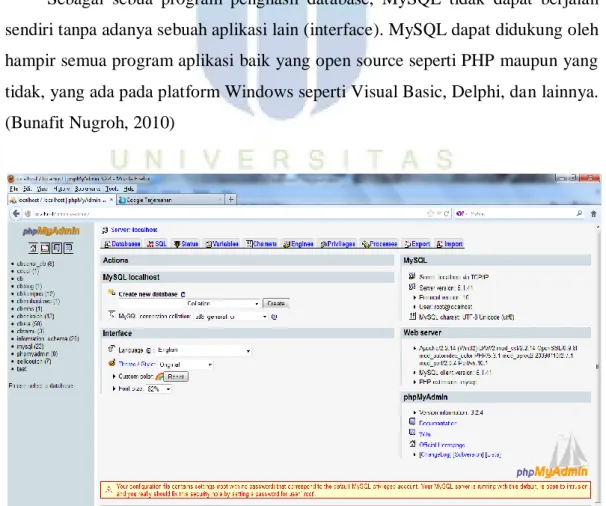Screen dimensions: 606x506
Task: Open the Export tab
Action: 417,244
